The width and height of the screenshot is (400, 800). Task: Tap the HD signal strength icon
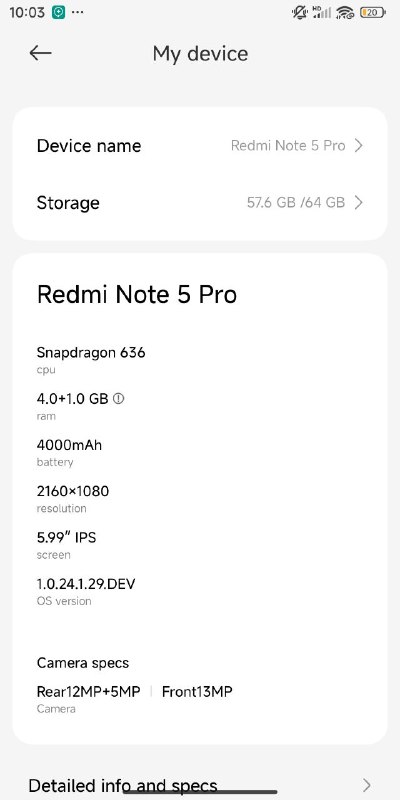coord(322,12)
